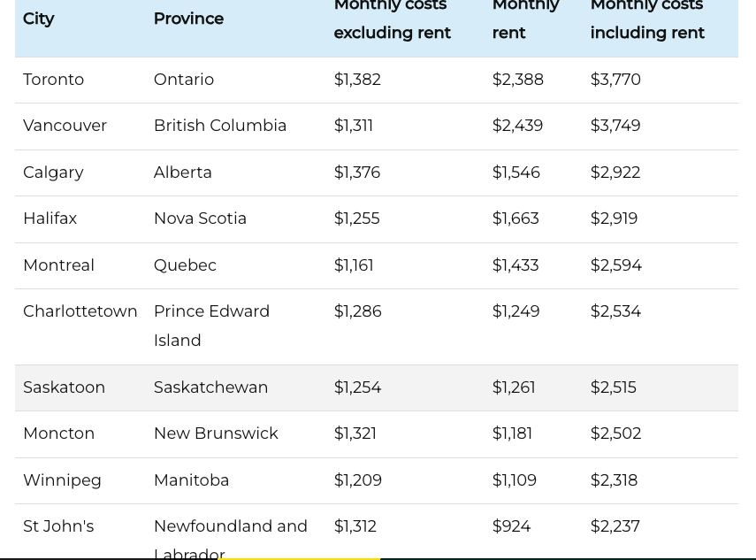Select the Halifax row city name
The image size is (756, 560).
click(x=50, y=219)
